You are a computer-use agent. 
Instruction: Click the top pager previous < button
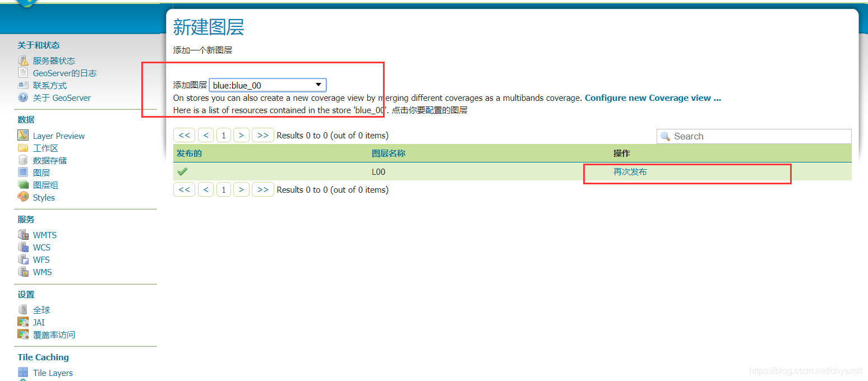(x=206, y=135)
